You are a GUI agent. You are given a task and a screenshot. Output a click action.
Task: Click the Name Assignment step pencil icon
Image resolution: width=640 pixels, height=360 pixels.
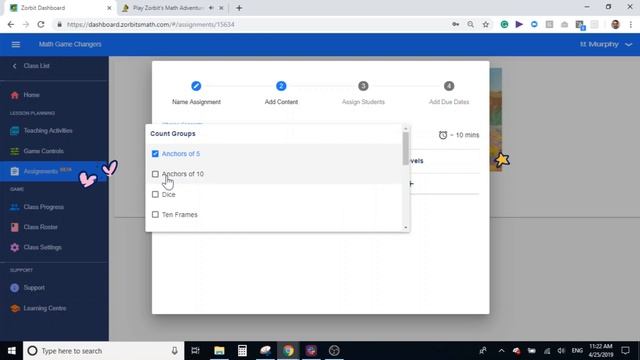click(x=196, y=86)
